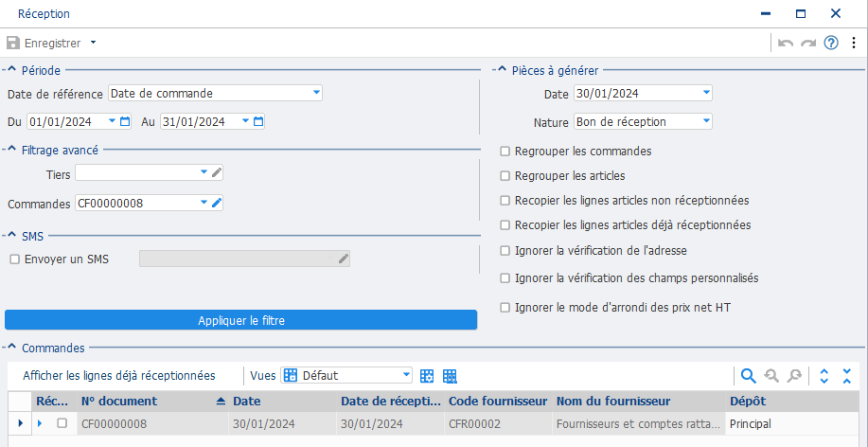The width and height of the screenshot is (868, 447).
Task: Collapse the Commandes grid section
Action: click(12, 348)
